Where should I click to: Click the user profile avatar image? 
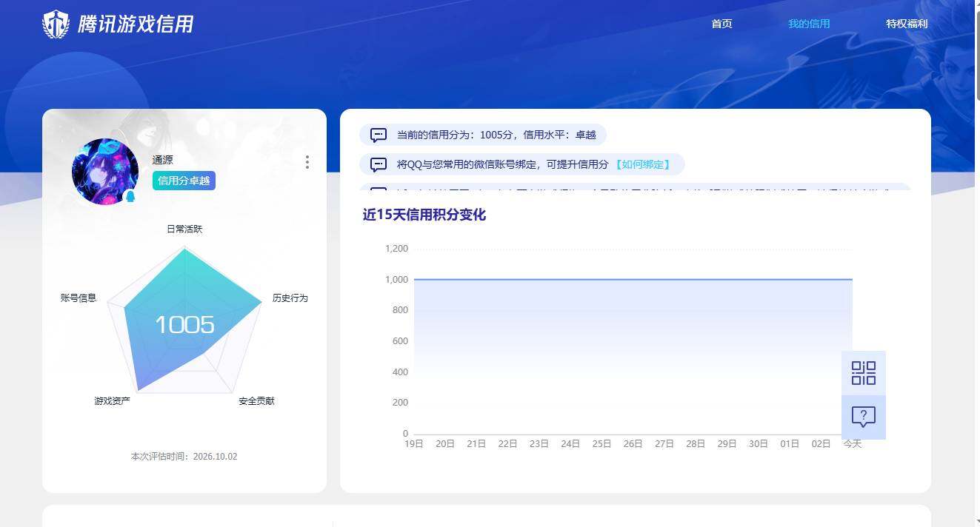[105, 172]
